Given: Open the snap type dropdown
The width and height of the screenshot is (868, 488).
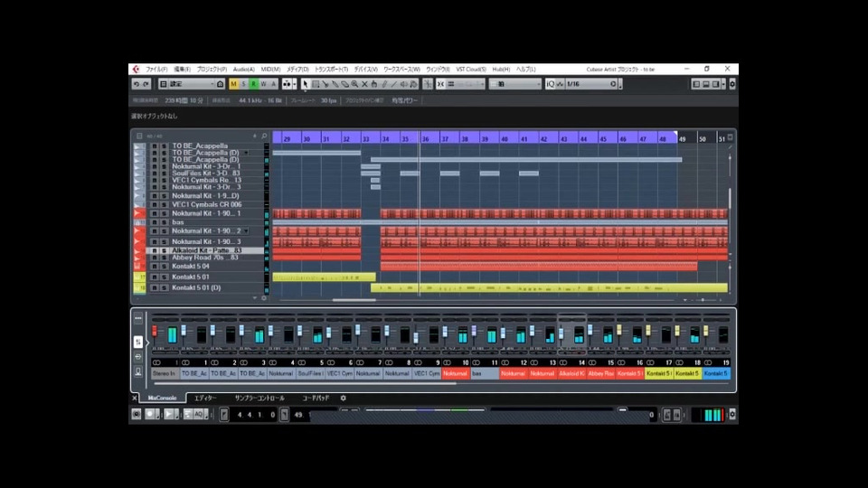Looking at the screenshot, I should click(x=466, y=84).
